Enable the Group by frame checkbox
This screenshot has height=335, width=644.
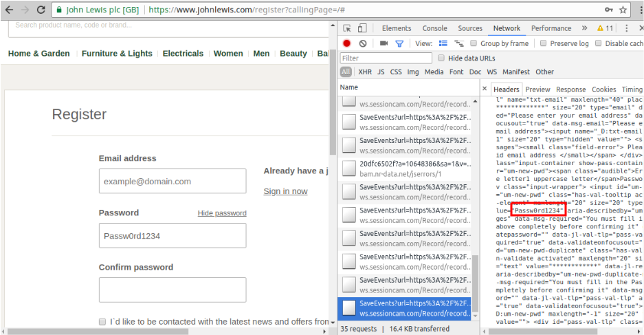(x=474, y=43)
